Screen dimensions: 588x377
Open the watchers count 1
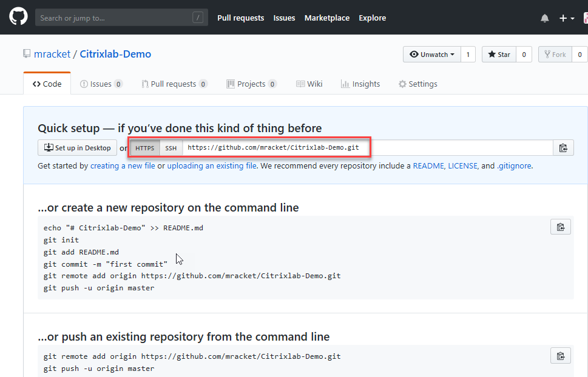pyautogui.click(x=468, y=55)
